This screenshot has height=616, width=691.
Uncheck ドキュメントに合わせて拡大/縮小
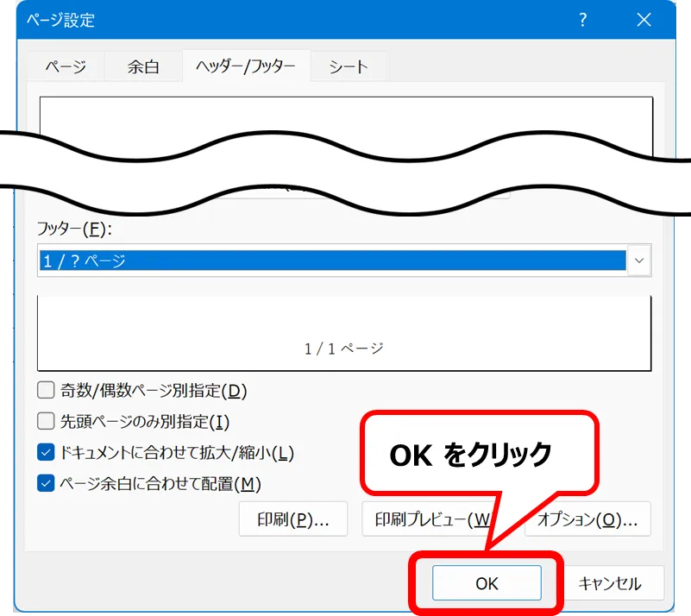47,452
